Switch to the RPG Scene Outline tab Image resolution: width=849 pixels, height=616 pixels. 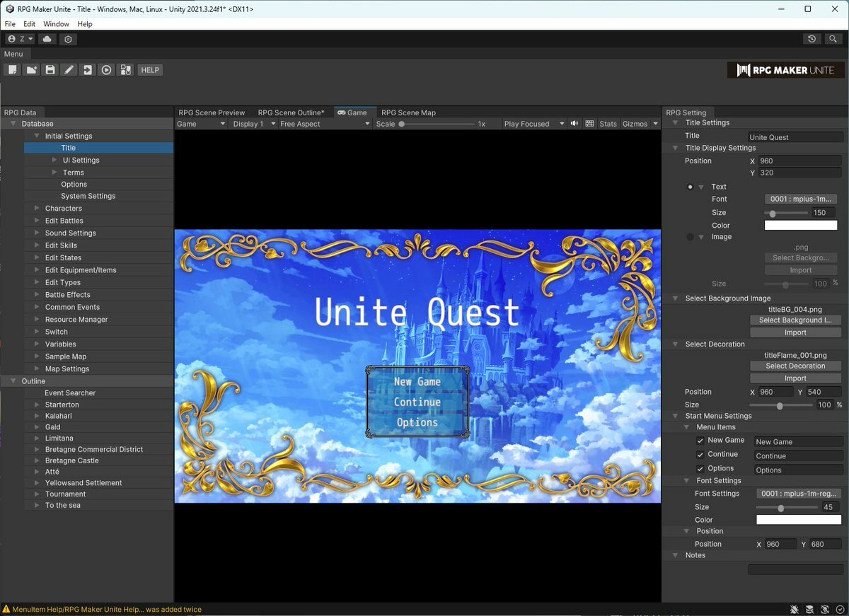pyautogui.click(x=291, y=112)
